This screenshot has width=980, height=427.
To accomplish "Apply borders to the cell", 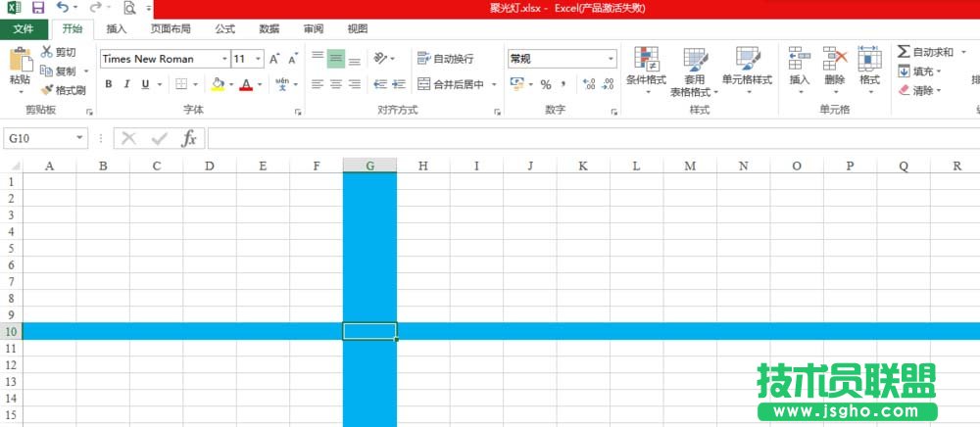I will pos(181,84).
